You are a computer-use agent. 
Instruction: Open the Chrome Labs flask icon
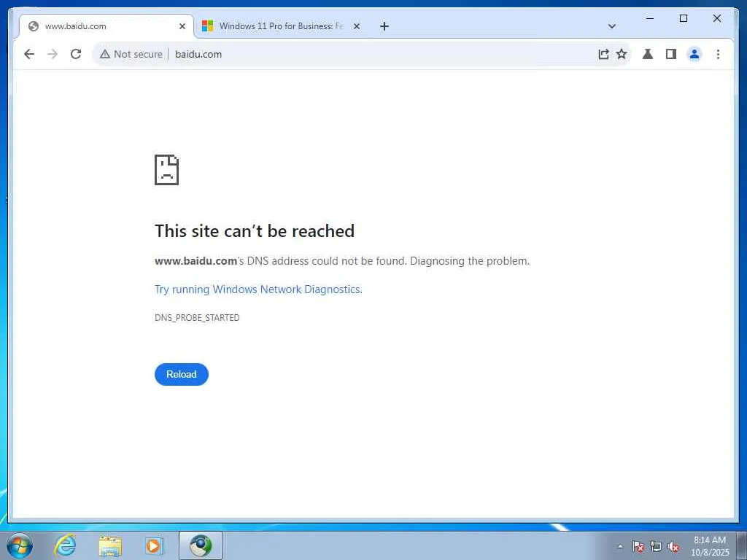[648, 54]
